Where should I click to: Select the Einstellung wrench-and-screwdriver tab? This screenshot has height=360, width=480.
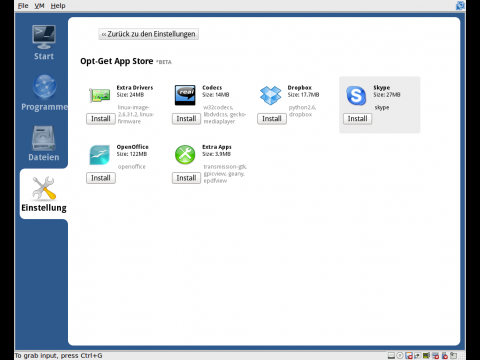[44, 194]
